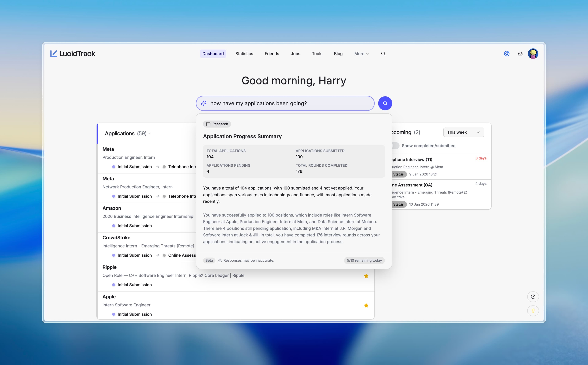
Task: Open the profile avatar menu
Action: [533, 54]
